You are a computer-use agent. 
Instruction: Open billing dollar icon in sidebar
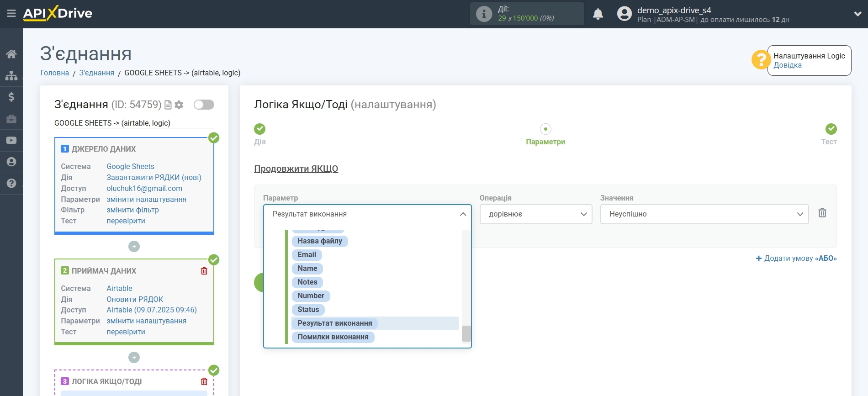coord(11,97)
